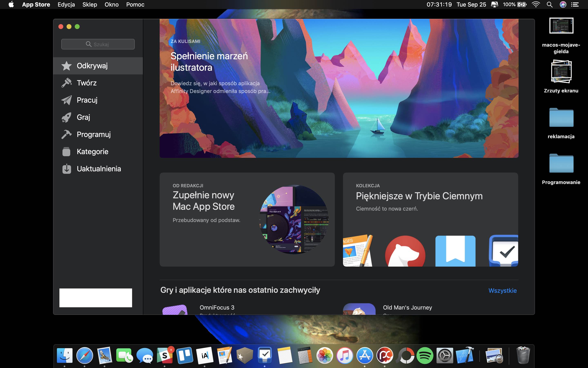Open the OmniFocus 3 purple app icon
This screenshot has width=588, height=368.
click(x=175, y=309)
